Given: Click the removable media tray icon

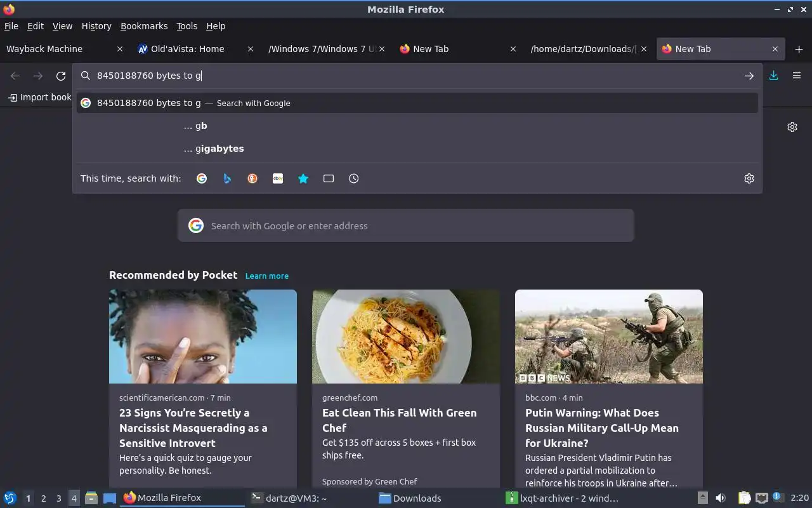Looking at the screenshot, I should point(703,498).
